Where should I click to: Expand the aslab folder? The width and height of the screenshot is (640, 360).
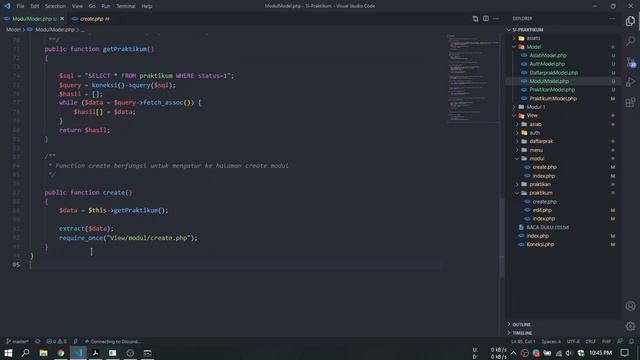[x=535, y=124]
